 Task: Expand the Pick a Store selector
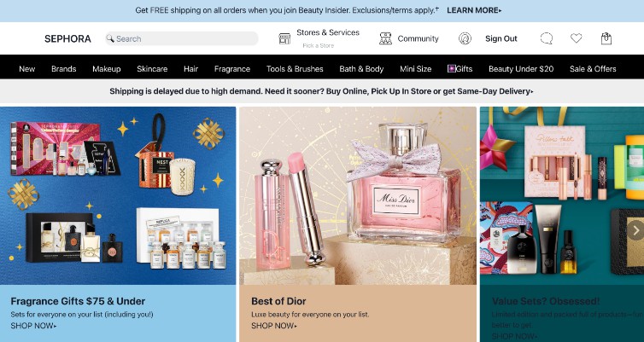pyautogui.click(x=319, y=45)
